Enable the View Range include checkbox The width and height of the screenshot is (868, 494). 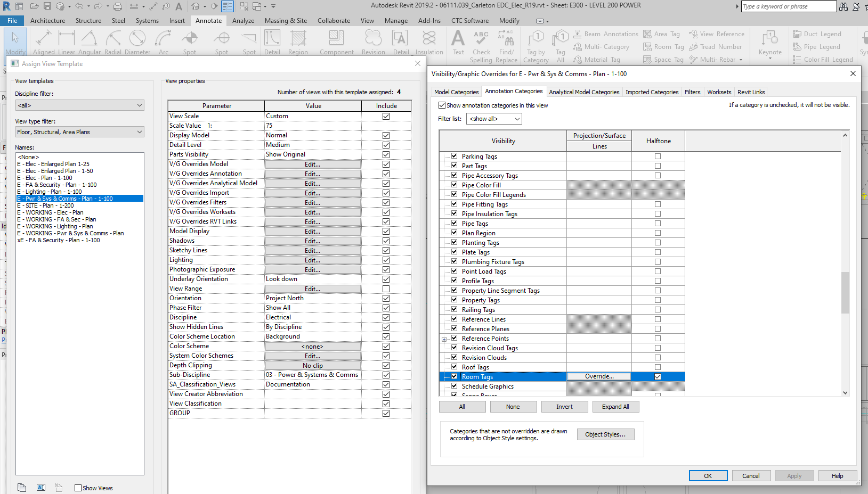coord(386,289)
